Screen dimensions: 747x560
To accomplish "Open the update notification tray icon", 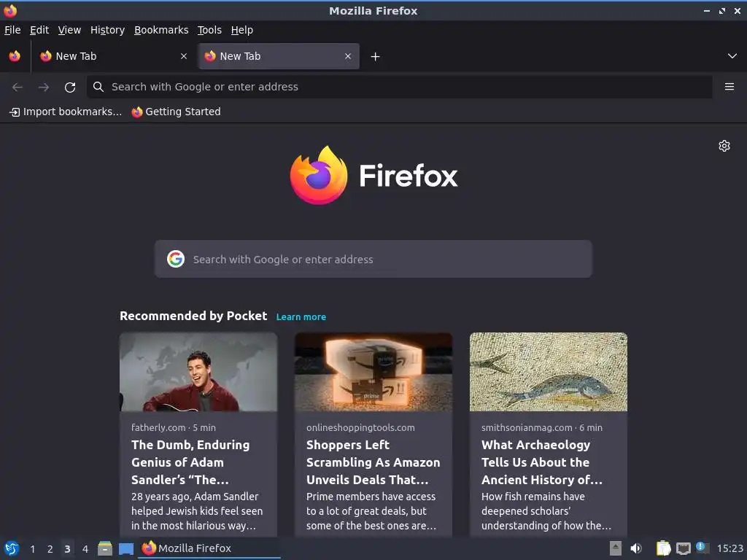I will pyautogui.click(x=703, y=548).
